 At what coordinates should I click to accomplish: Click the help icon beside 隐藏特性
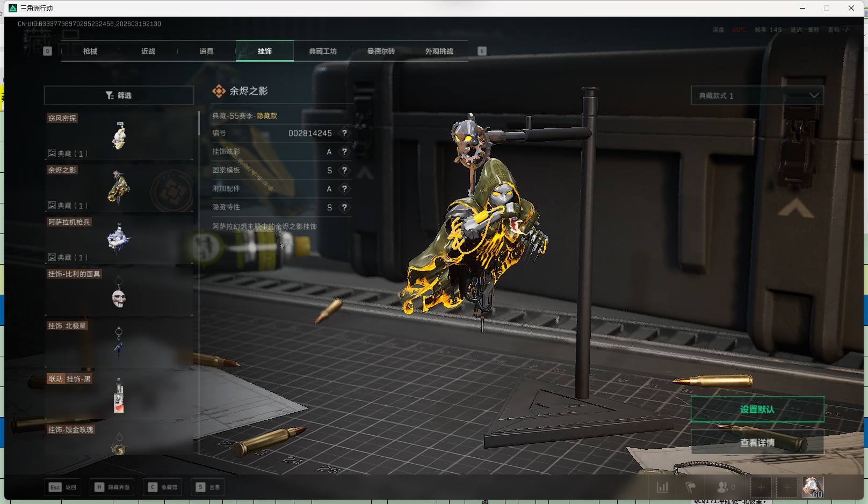(x=344, y=207)
